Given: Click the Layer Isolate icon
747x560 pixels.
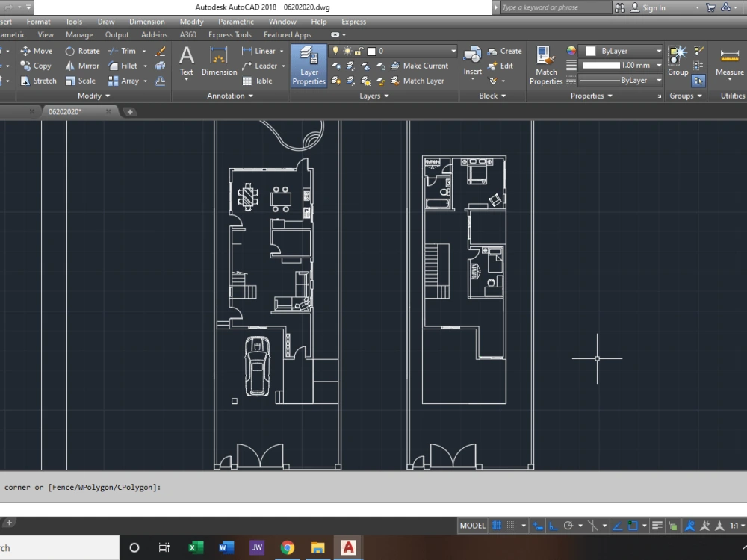Looking at the screenshot, I should point(350,66).
